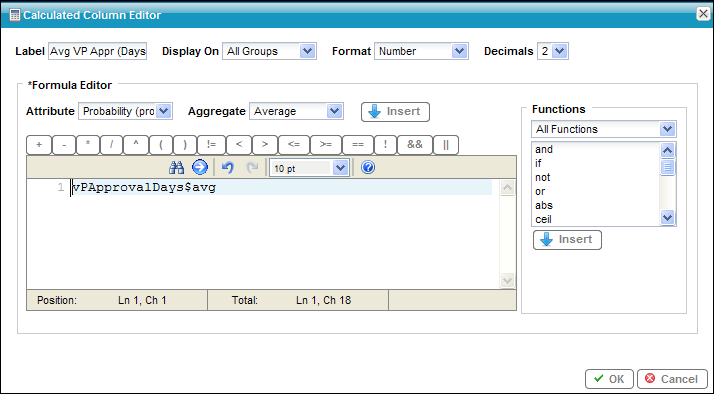Click functions list scroll up arrow

click(x=668, y=150)
